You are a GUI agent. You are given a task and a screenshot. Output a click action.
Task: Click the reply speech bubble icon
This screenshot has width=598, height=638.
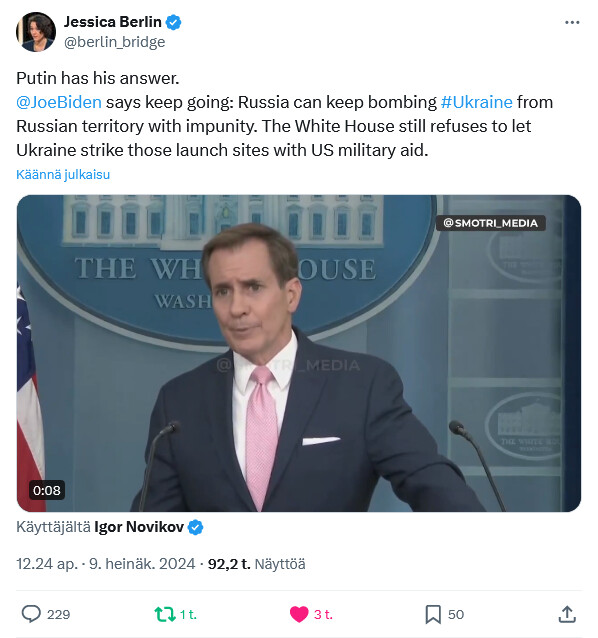click(x=31, y=614)
